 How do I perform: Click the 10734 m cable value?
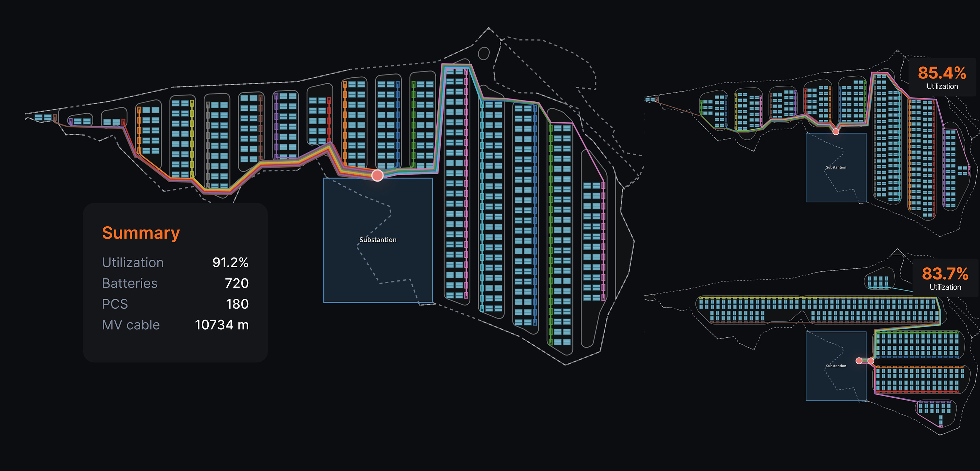pyautogui.click(x=222, y=325)
